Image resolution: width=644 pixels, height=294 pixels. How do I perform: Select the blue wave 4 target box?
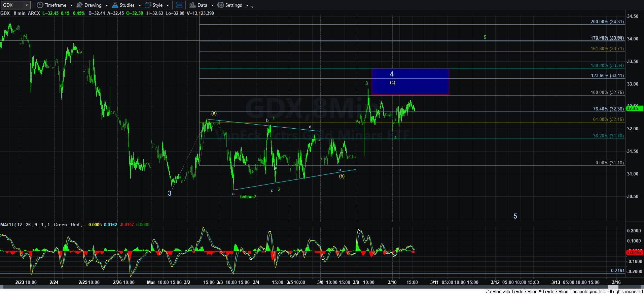click(410, 81)
